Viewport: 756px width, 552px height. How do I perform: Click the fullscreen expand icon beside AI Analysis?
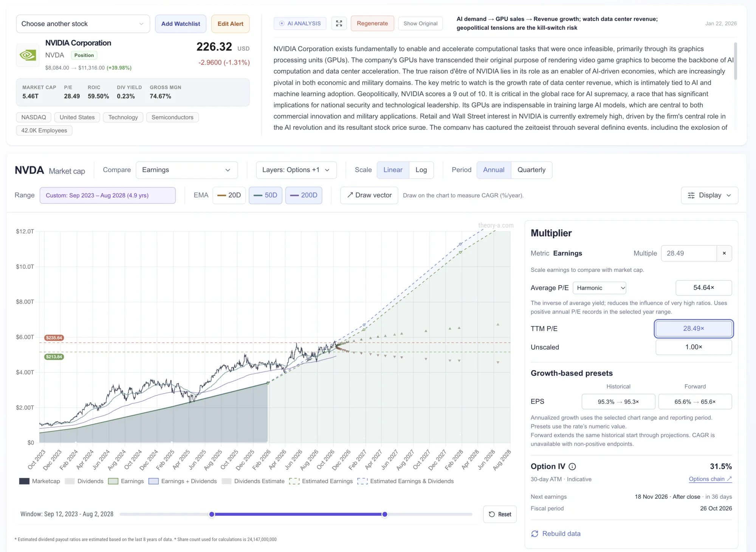pos(339,23)
